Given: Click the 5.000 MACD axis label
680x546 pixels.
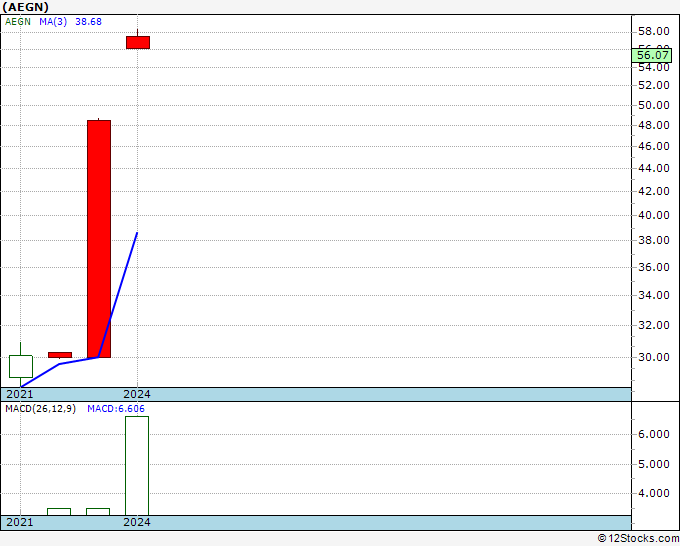Looking at the screenshot, I should (x=654, y=464).
